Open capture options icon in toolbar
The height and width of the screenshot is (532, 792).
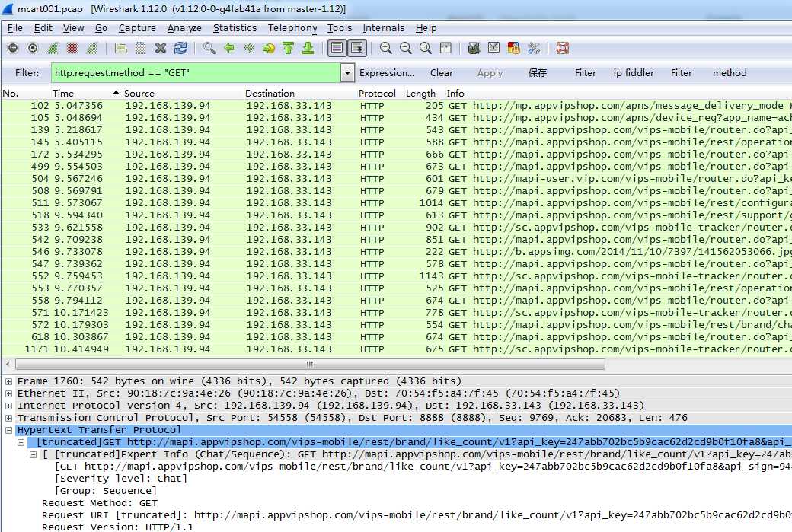click(33, 48)
